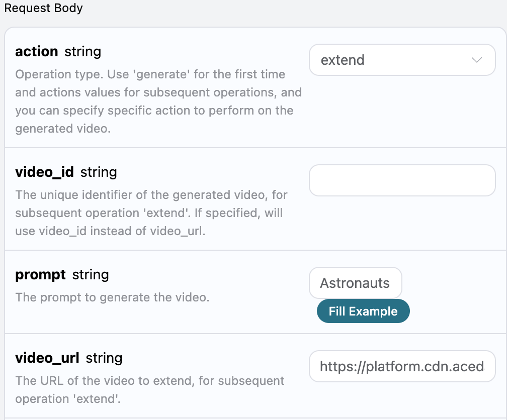Focus the video_url field with platform.cdn URL
Screen dimensions: 507x420
(x=402, y=366)
